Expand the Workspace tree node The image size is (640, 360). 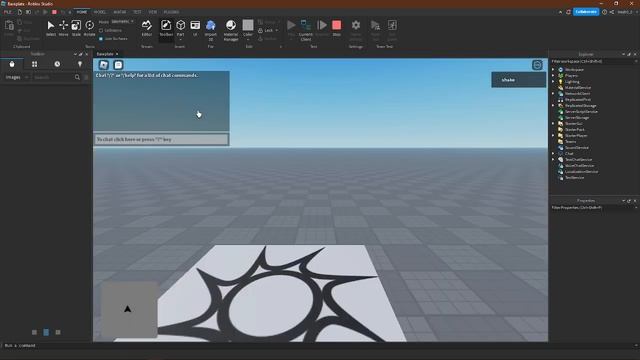553,69
